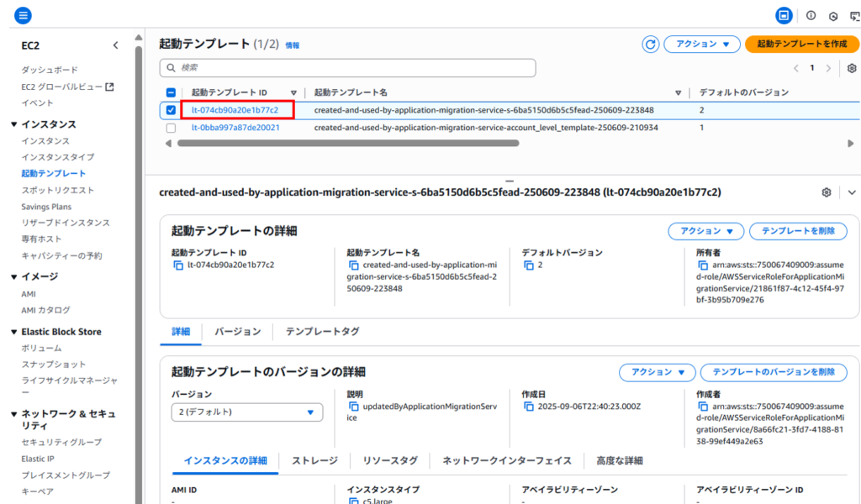Open the リソースタグ tab
861x504 pixels.
(x=390, y=460)
